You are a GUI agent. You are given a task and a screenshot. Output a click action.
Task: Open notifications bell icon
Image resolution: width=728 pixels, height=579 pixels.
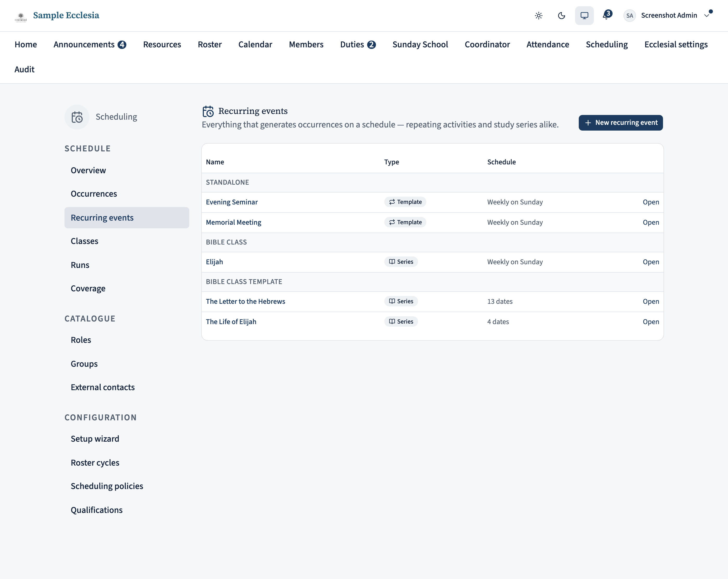pyautogui.click(x=607, y=15)
